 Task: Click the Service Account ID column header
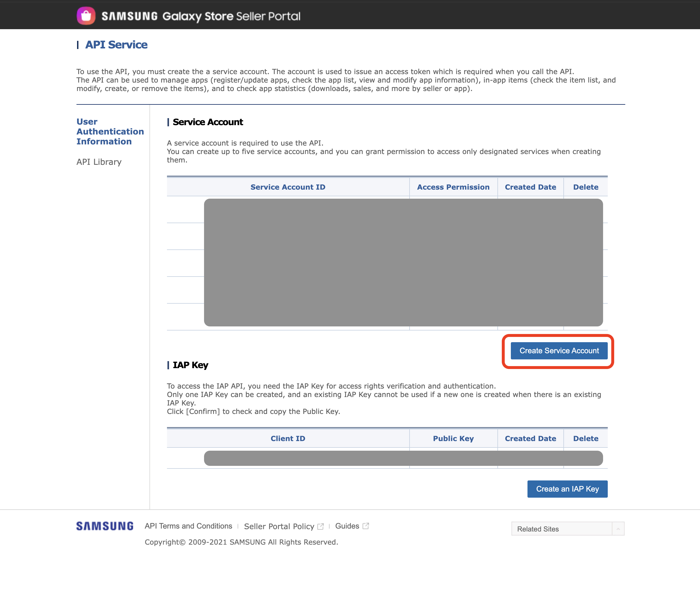click(288, 187)
